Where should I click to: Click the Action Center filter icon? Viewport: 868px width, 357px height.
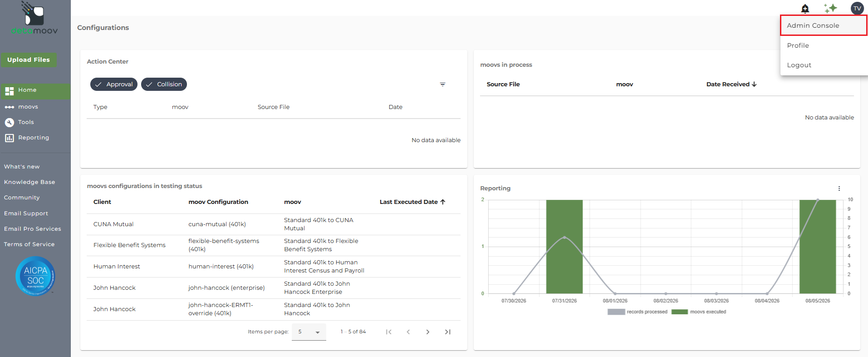pos(442,84)
